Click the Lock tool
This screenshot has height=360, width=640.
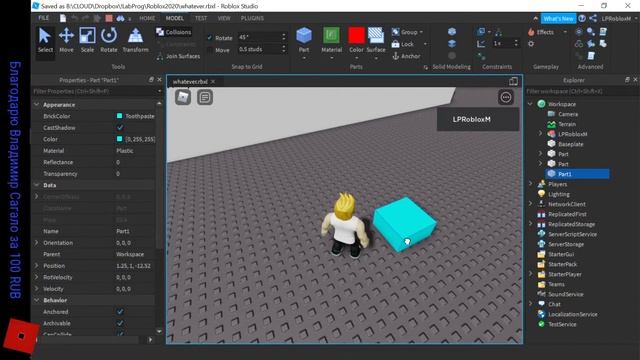(x=402, y=44)
